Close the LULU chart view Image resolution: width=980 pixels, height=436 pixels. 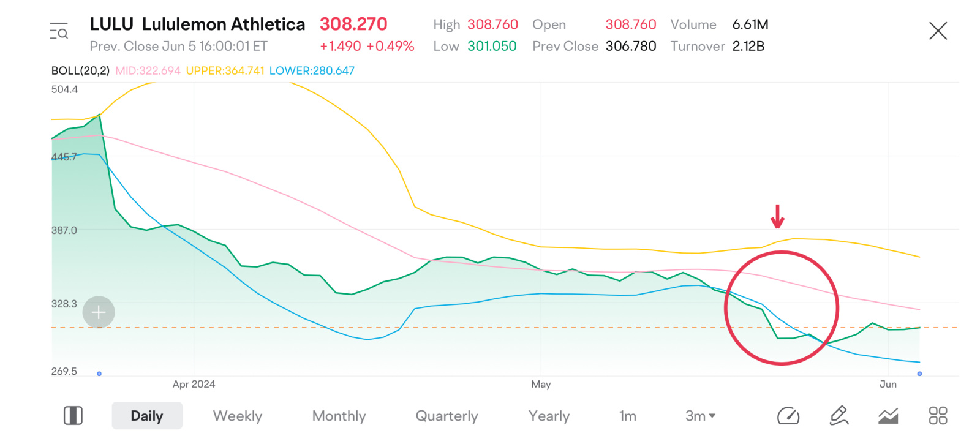coord(938,31)
